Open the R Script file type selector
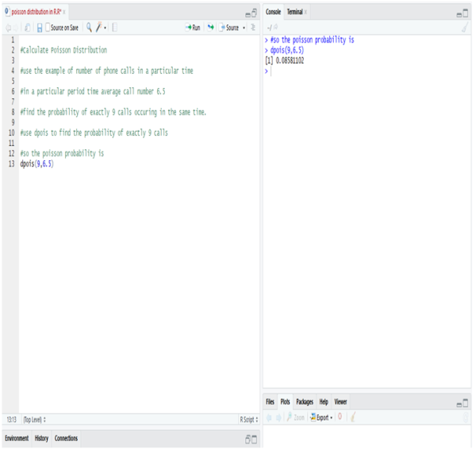The height and width of the screenshot is (449, 476). click(248, 419)
